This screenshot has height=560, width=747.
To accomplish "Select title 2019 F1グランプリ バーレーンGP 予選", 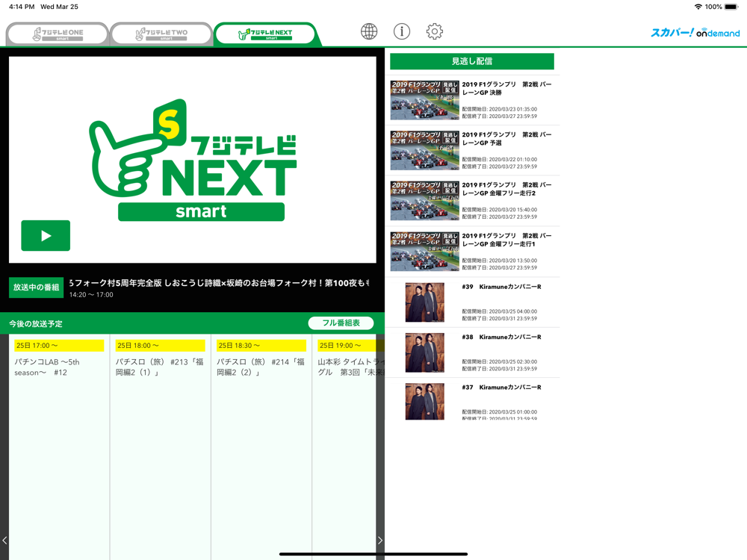I will point(507,139).
